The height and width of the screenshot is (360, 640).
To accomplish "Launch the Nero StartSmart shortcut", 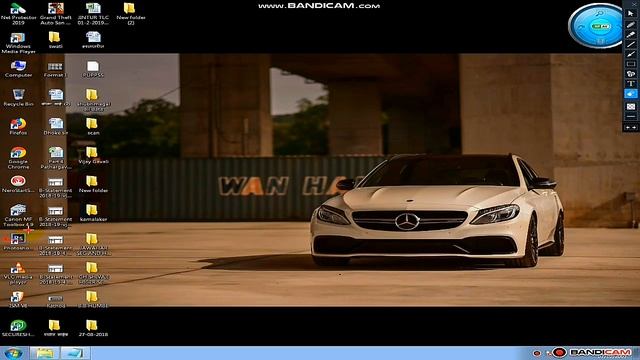I will (18, 184).
